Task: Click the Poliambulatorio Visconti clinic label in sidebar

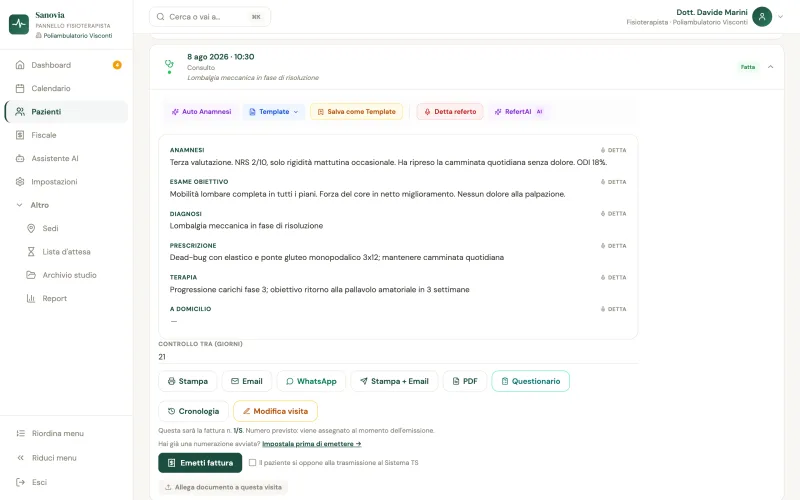Action: (x=74, y=36)
